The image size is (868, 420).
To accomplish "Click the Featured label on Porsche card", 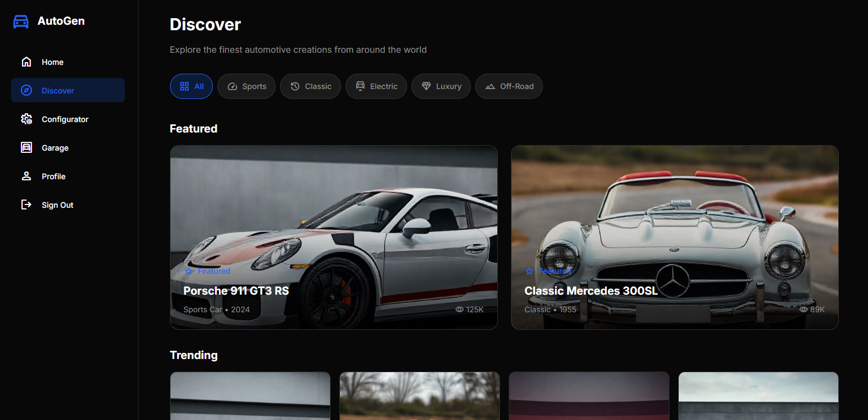I will pyautogui.click(x=214, y=271).
